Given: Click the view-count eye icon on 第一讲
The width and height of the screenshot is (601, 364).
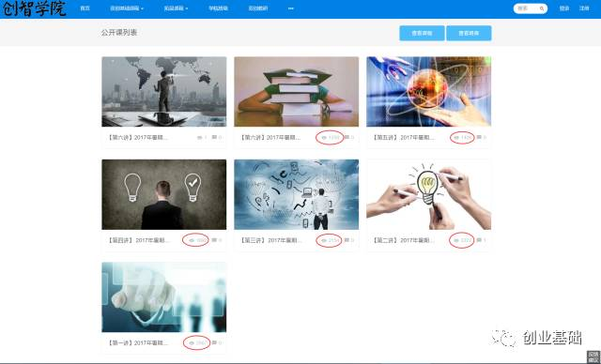Looking at the screenshot, I should 192,343.
